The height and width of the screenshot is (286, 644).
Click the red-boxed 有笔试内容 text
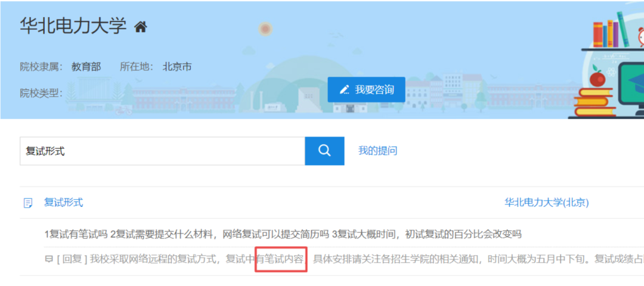(281, 259)
